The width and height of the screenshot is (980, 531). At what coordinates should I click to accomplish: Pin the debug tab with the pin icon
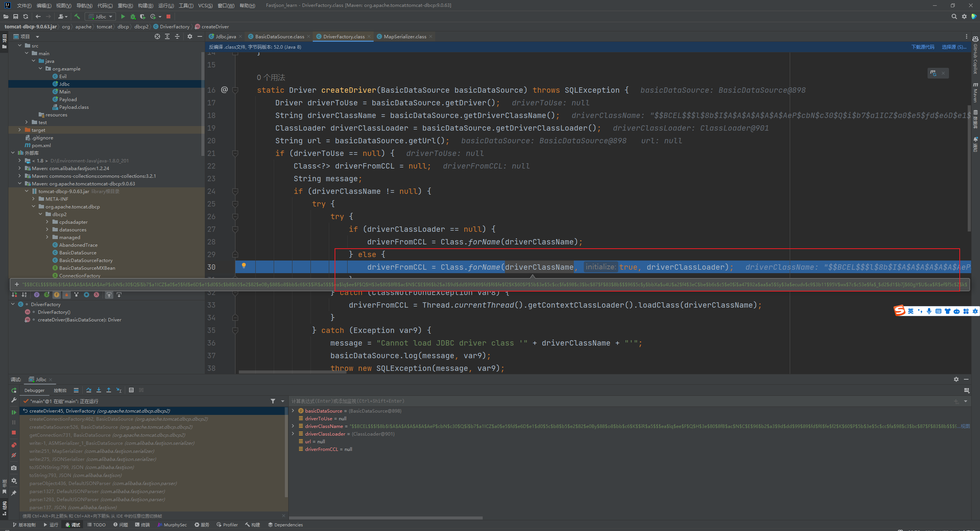pyautogui.click(x=14, y=493)
